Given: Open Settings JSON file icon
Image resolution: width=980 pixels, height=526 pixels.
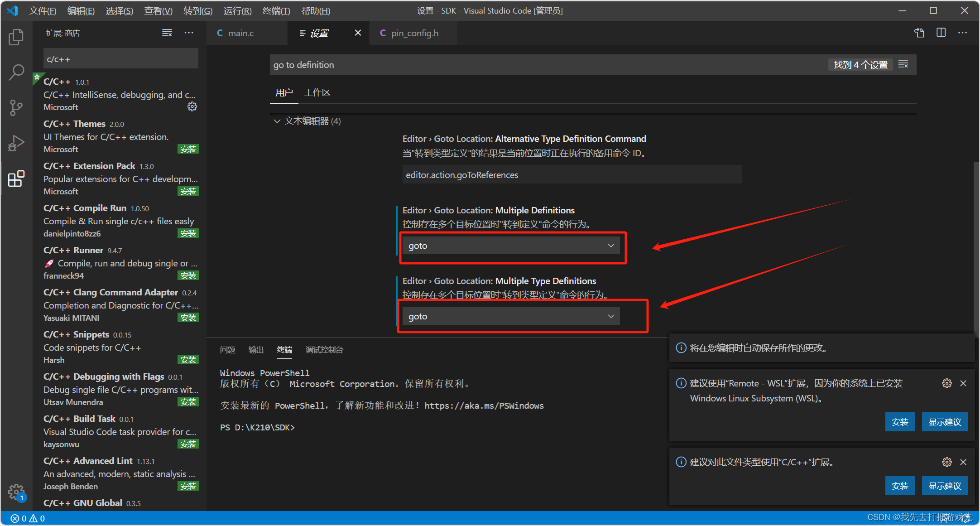Looking at the screenshot, I should (919, 33).
